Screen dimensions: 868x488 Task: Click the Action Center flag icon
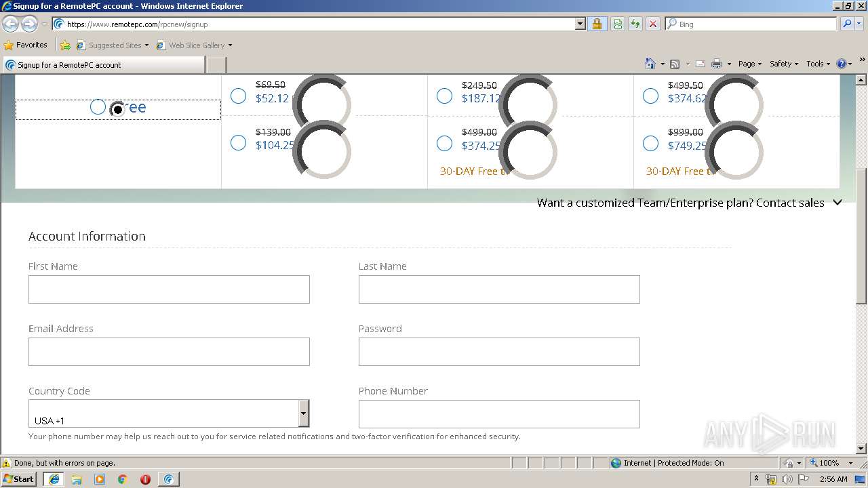click(804, 479)
